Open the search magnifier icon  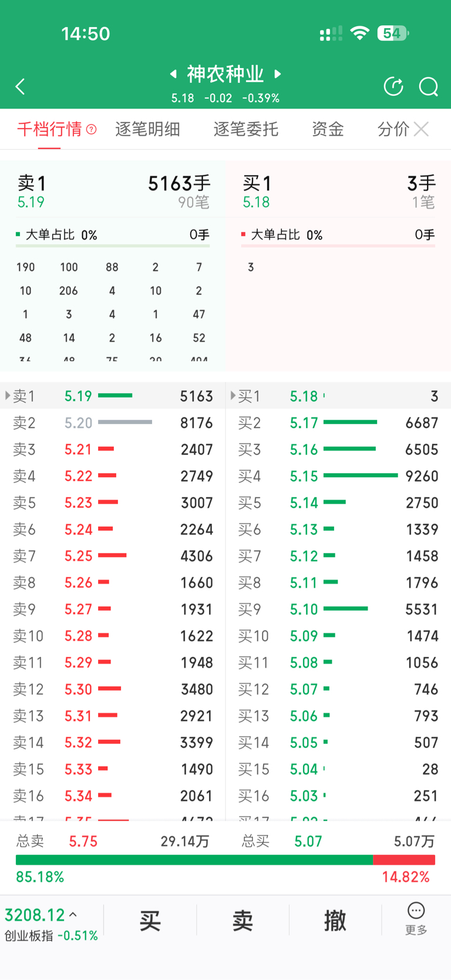(428, 87)
